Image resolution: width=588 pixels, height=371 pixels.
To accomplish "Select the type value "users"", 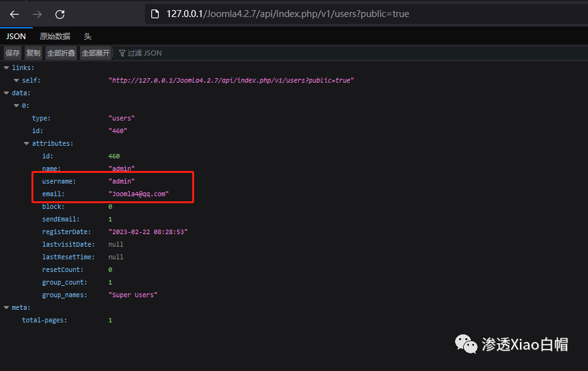I will tap(122, 118).
